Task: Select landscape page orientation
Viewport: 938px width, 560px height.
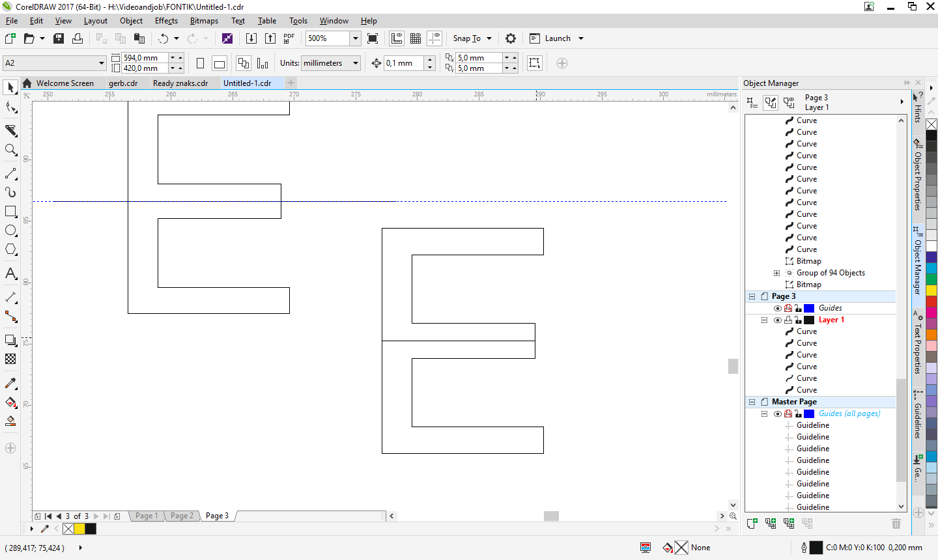Action: pos(220,63)
